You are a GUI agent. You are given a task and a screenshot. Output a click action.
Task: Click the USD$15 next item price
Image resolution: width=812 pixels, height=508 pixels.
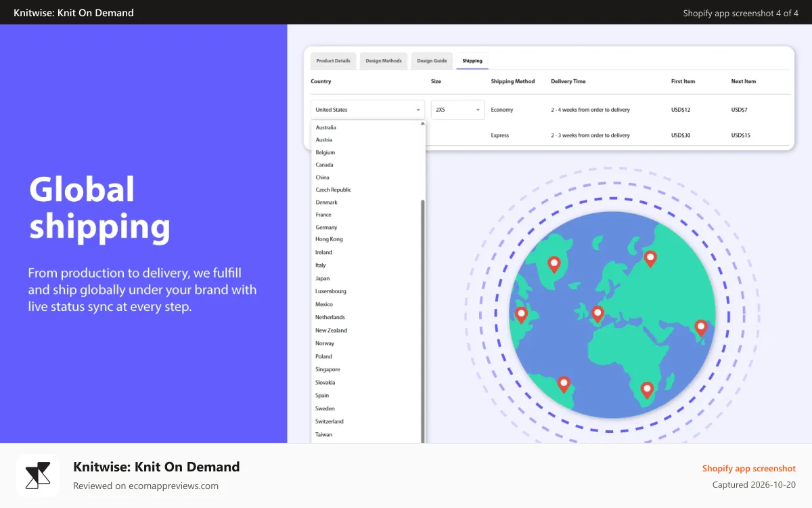(x=741, y=135)
